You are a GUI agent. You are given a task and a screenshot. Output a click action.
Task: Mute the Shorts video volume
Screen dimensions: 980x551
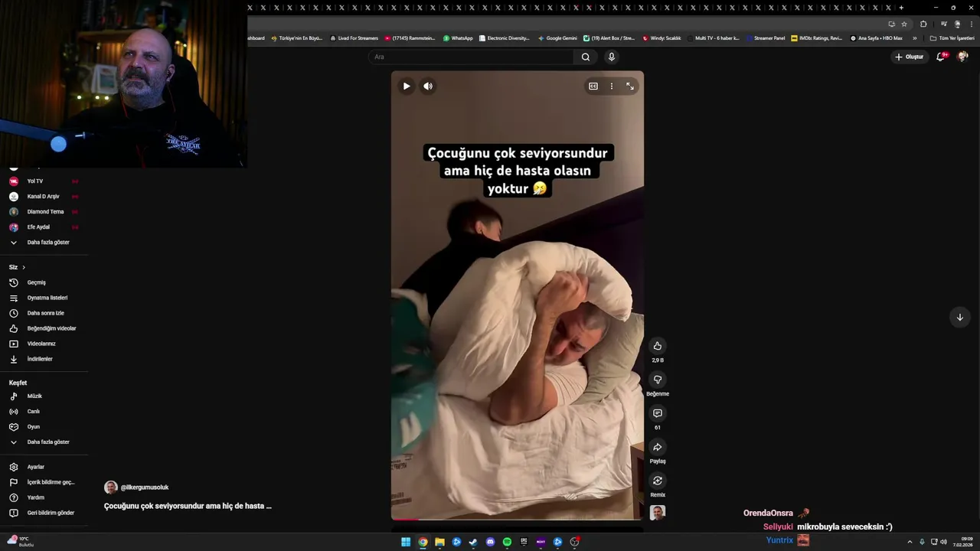point(428,86)
